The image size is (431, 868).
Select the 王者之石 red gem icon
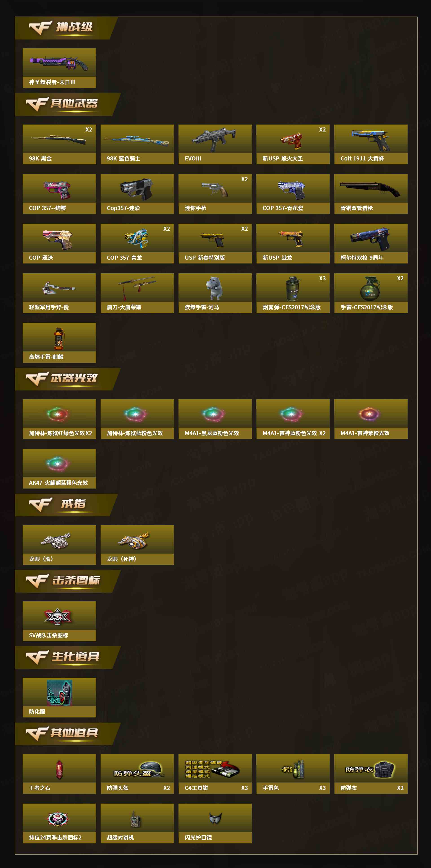59,770
